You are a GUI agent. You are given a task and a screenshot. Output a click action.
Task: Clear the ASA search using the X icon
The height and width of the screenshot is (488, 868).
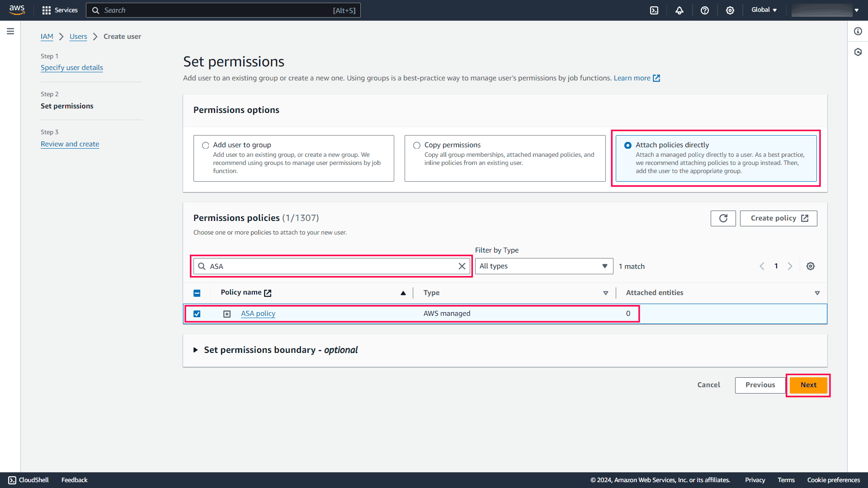pos(462,266)
